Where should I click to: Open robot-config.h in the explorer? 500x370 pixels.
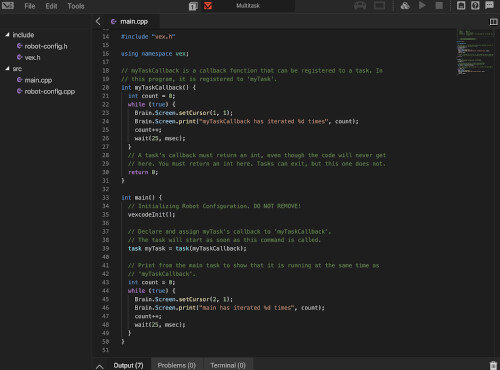46,46
